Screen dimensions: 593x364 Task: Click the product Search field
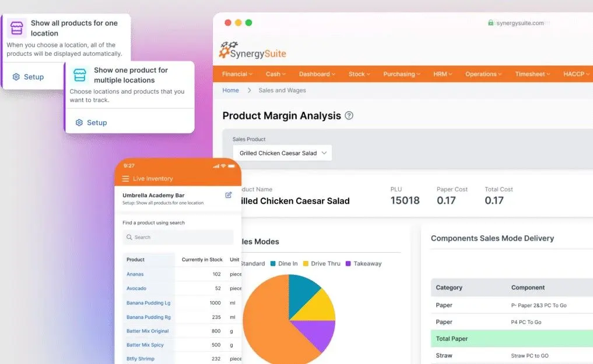point(178,237)
